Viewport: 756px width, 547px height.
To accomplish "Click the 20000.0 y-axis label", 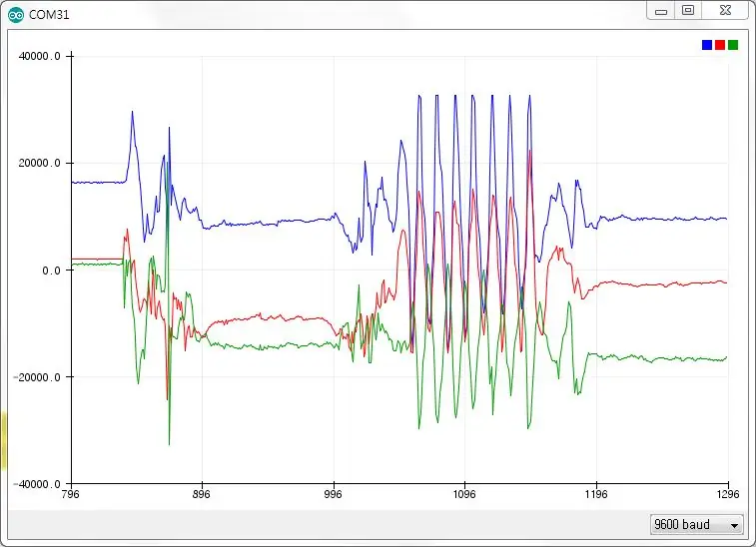I will click(40, 164).
